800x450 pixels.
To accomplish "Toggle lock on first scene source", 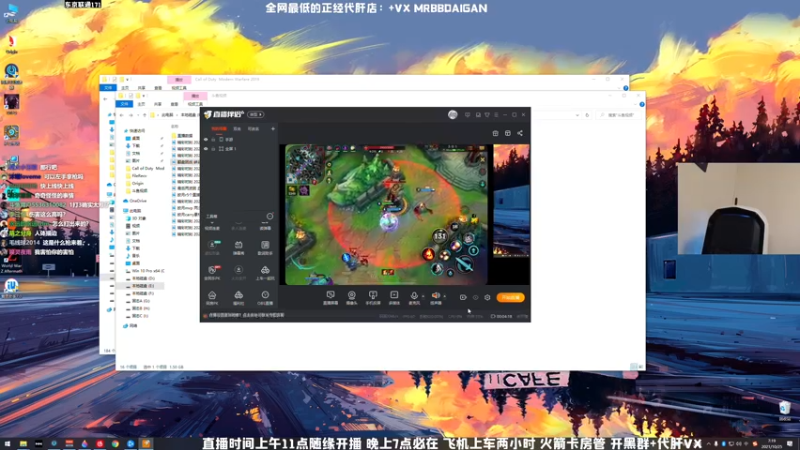I will coord(214,139).
